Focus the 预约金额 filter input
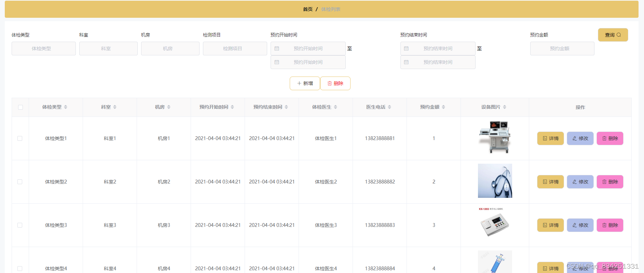The height and width of the screenshot is (273, 644). [x=562, y=49]
